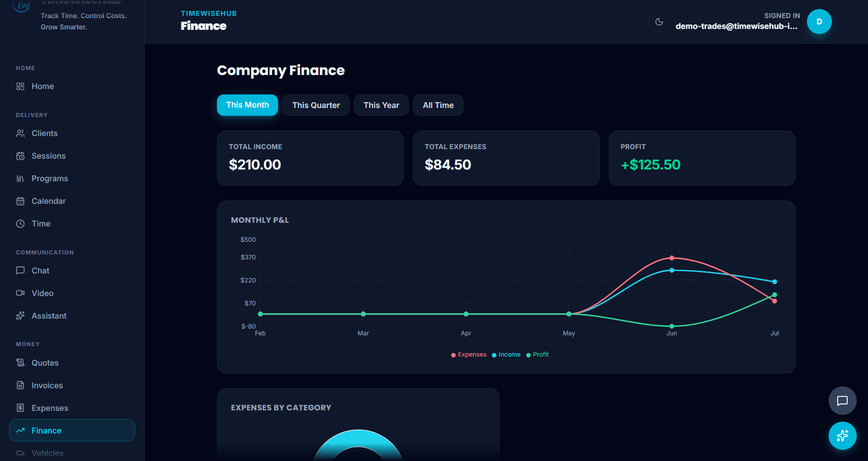
Task: Click the June income data point
Action: click(x=672, y=270)
